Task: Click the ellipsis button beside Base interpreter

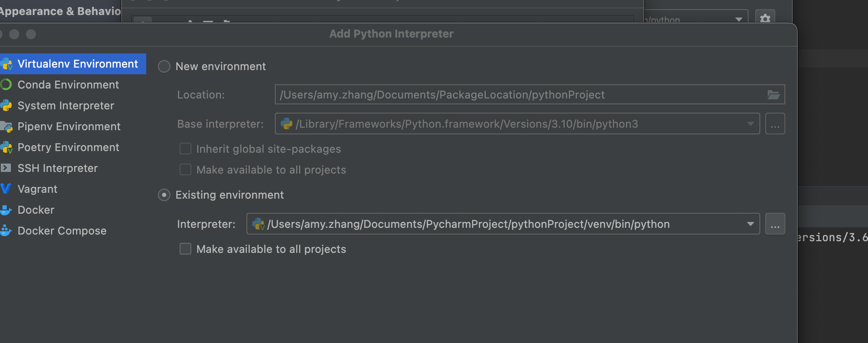Action: 775,124
